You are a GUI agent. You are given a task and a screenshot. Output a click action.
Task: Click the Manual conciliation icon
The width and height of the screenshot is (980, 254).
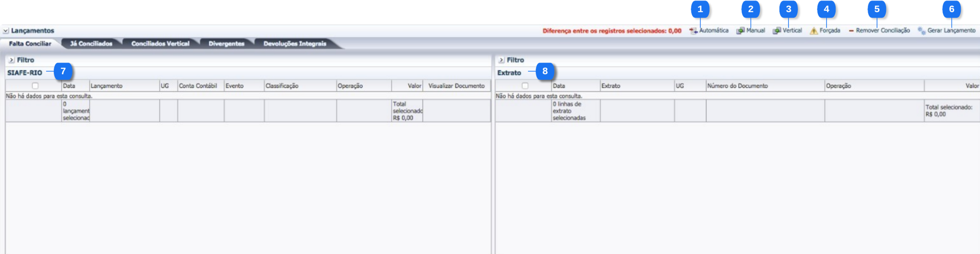click(x=740, y=31)
